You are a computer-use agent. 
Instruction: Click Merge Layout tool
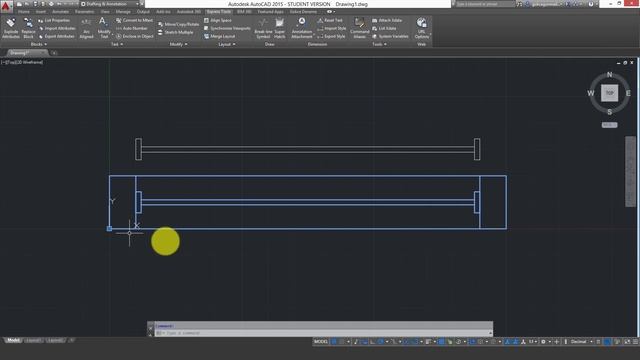219,36
